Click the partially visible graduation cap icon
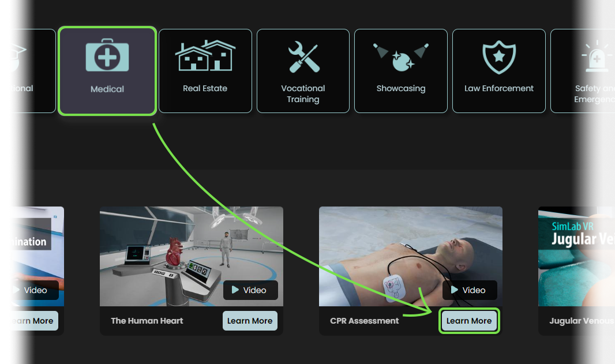The height and width of the screenshot is (364, 615). (x=19, y=58)
